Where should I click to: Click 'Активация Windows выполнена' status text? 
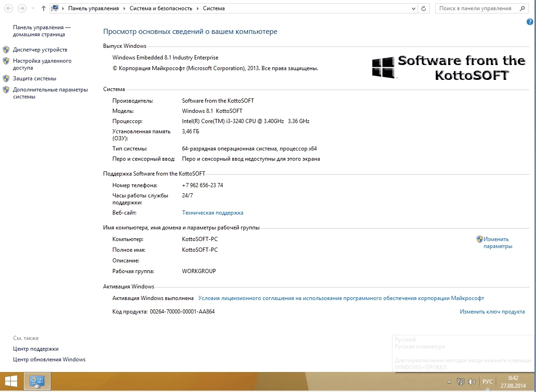point(153,298)
